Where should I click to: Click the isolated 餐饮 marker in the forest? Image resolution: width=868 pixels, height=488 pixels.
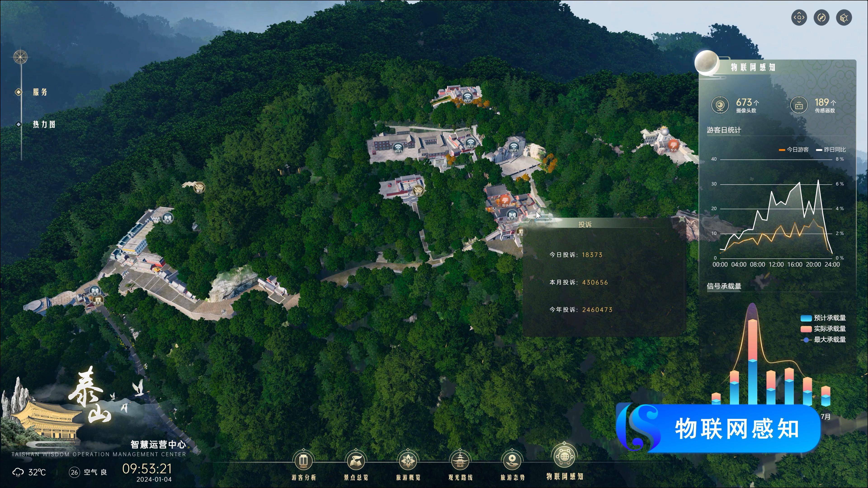pyautogui.click(x=199, y=188)
